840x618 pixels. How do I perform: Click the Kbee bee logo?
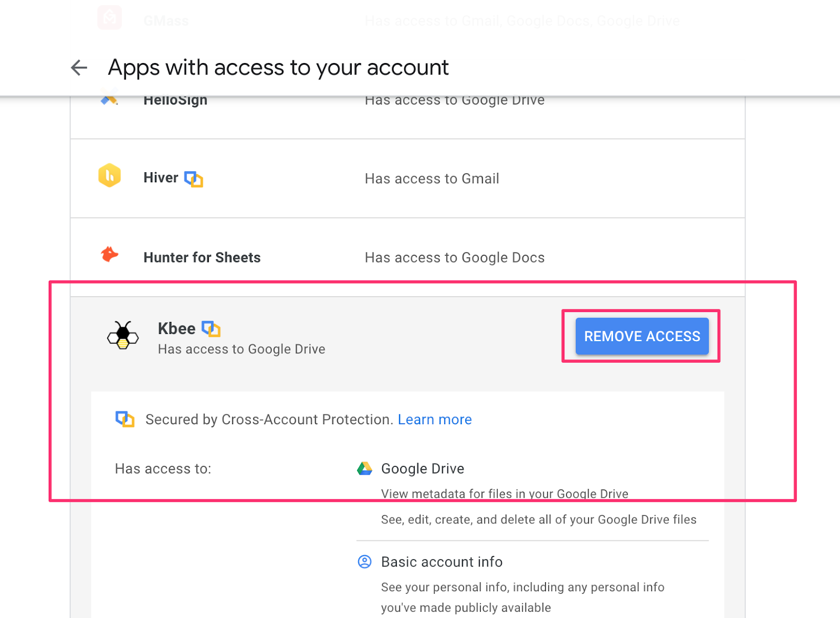(123, 335)
